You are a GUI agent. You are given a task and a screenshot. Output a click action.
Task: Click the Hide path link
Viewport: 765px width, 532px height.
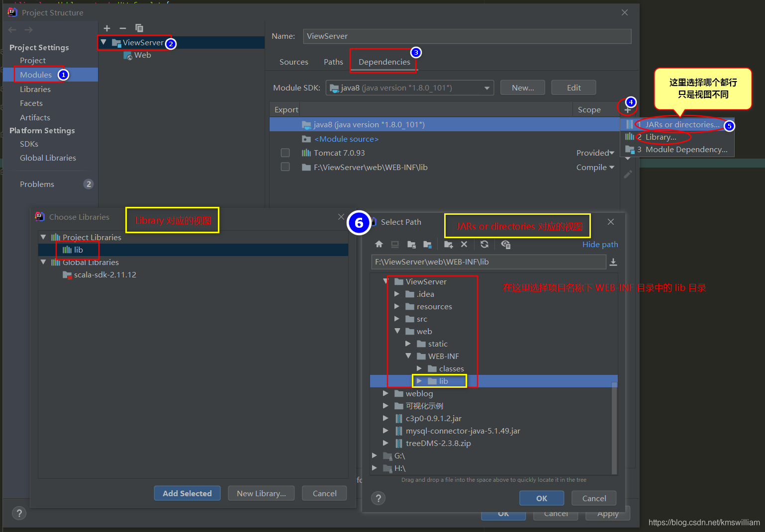[x=600, y=245]
